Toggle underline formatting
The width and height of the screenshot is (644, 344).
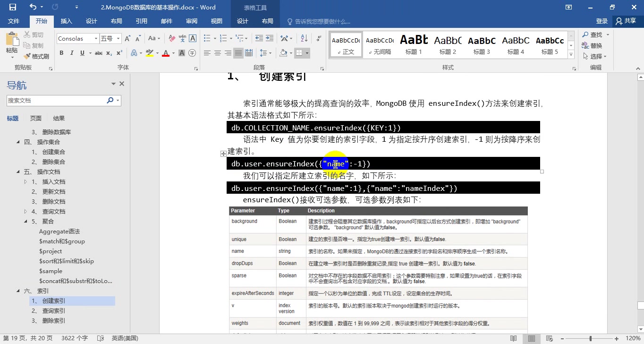coord(82,53)
